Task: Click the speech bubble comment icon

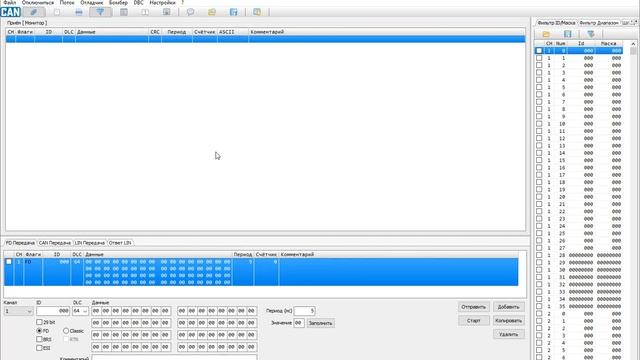Action: (190, 12)
